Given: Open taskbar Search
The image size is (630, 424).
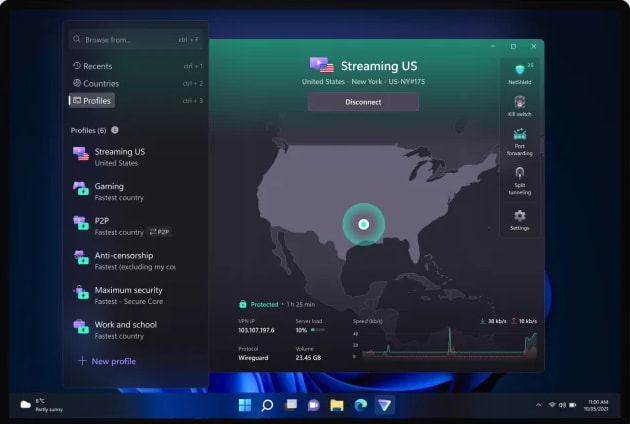Looking at the screenshot, I should coord(267,405).
